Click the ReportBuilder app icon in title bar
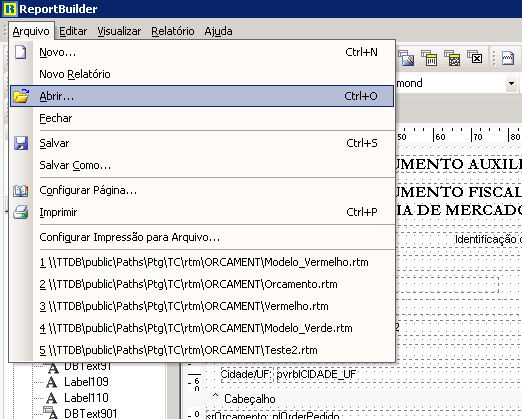 [9, 9]
